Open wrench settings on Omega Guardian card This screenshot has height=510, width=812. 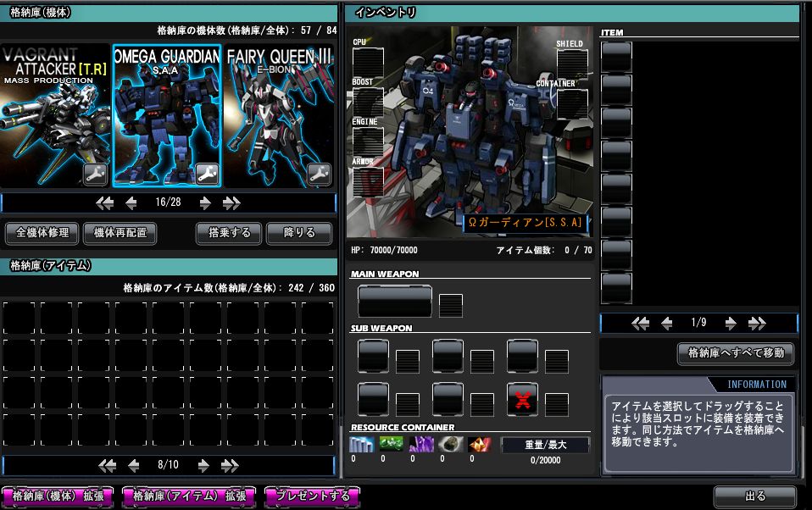click(208, 175)
